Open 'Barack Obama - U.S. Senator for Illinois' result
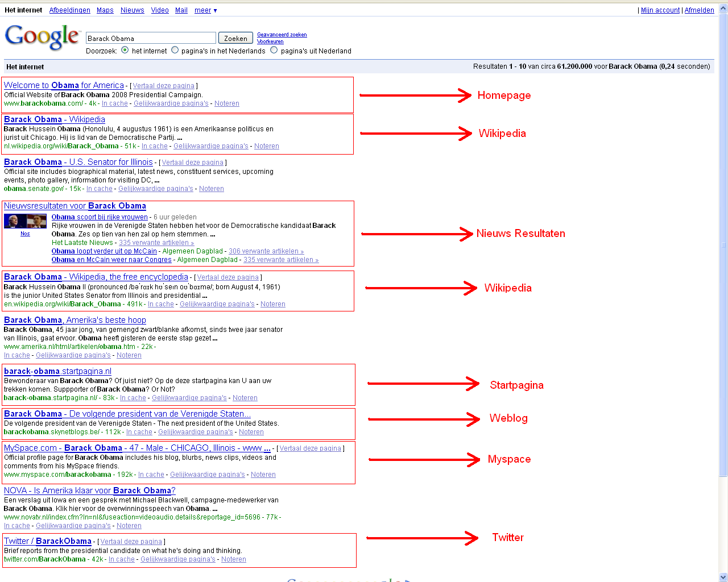Screen dimensions: 728x582 tap(78, 162)
